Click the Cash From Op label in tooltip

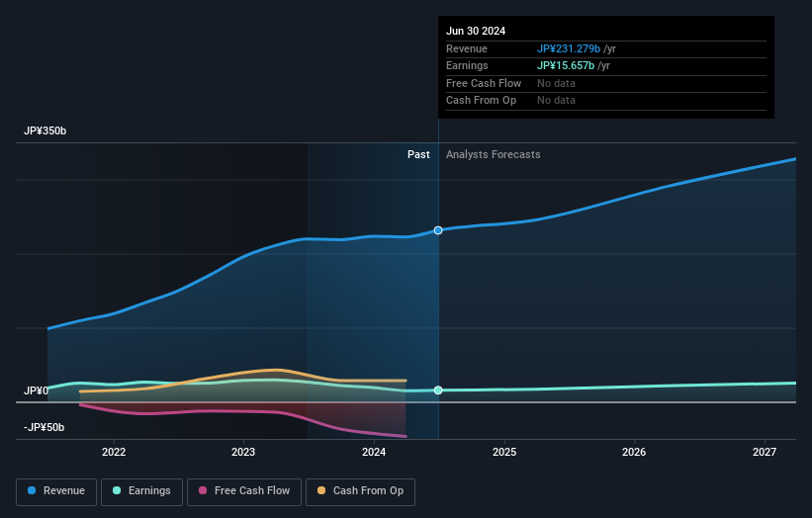pyautogui.click(x=481, y=101)
